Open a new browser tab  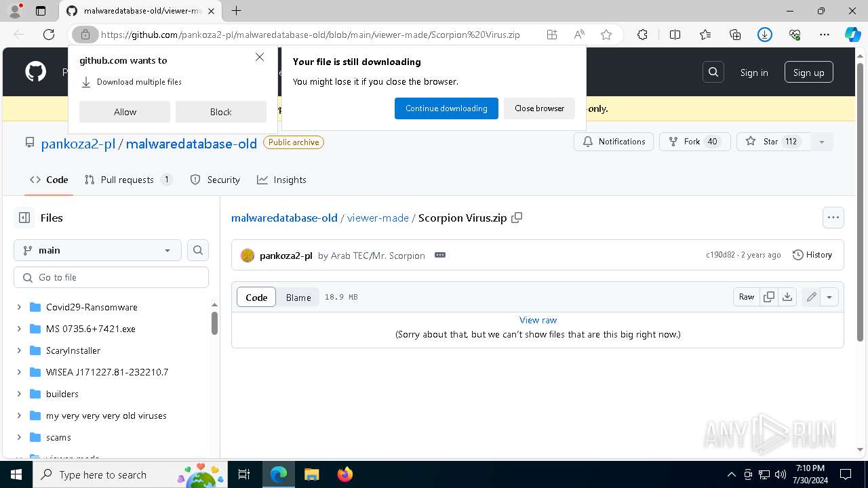(x=236, y=11)
